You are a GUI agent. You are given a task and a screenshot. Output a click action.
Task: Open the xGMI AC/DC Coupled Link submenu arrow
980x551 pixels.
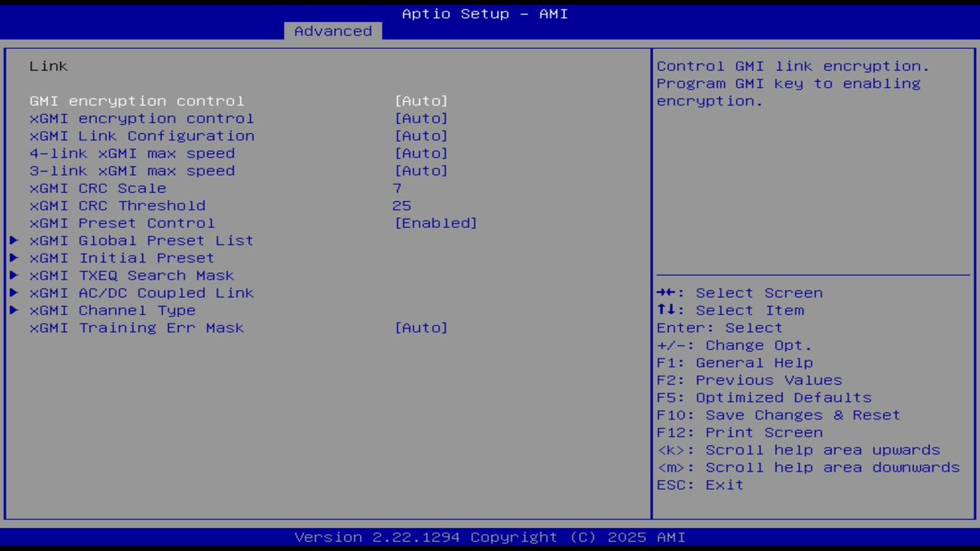pyautogui.click(x=14, y=292)
